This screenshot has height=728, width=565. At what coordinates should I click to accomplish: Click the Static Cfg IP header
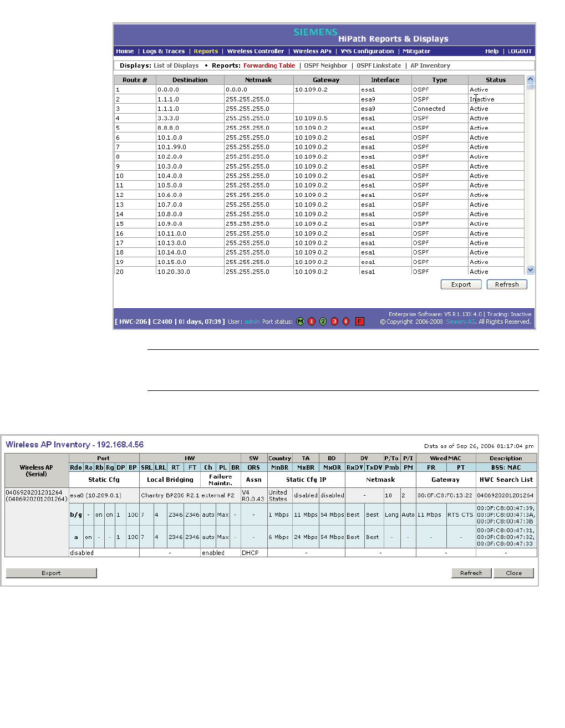[306, 480]
